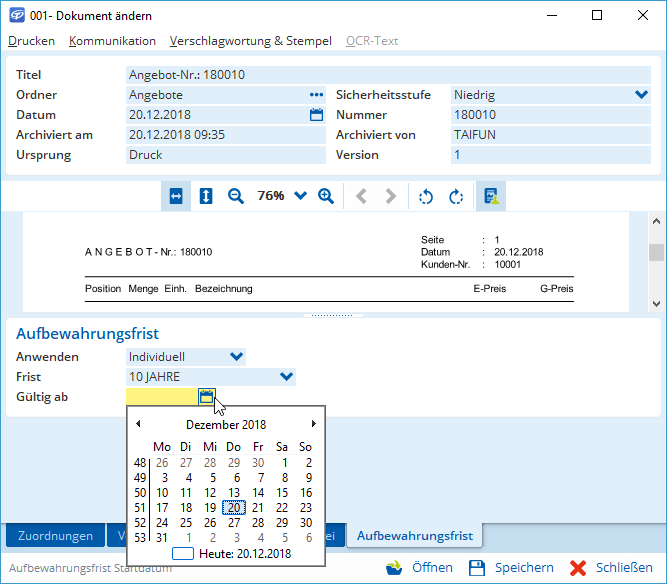Click the fit-to-height icon

click(x=206, y=196)
